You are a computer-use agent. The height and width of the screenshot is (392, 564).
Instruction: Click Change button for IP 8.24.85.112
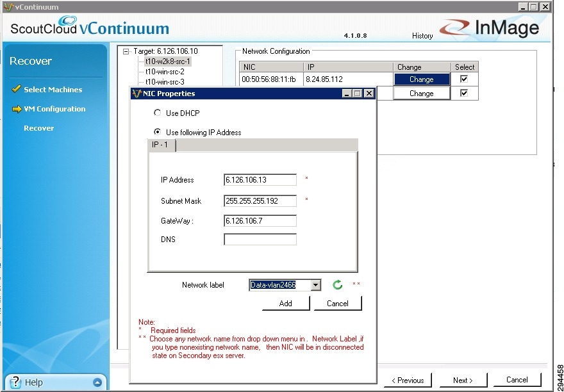(422, 79)
